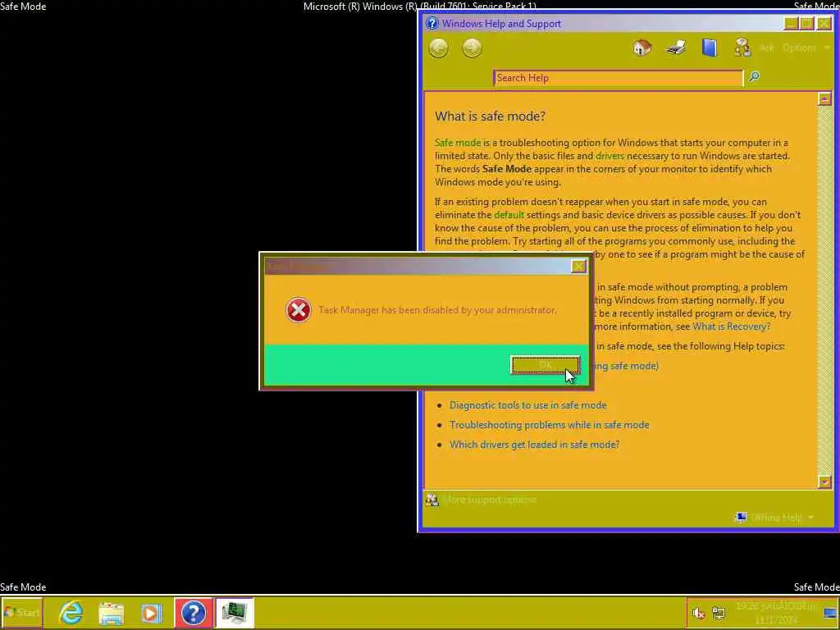Open the Start menu
The height and width of the screenshot is (630, 840).
click(x=22, y=612)
